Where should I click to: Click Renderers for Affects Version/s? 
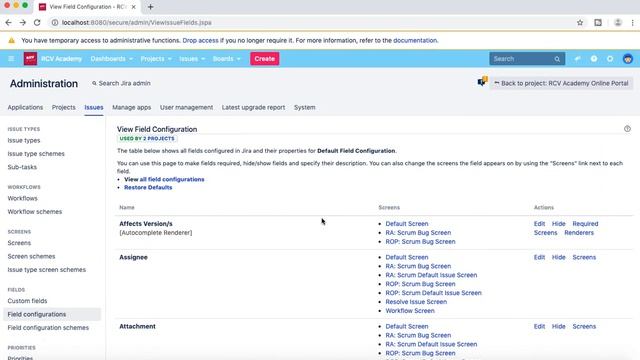[x=579, y=233]
